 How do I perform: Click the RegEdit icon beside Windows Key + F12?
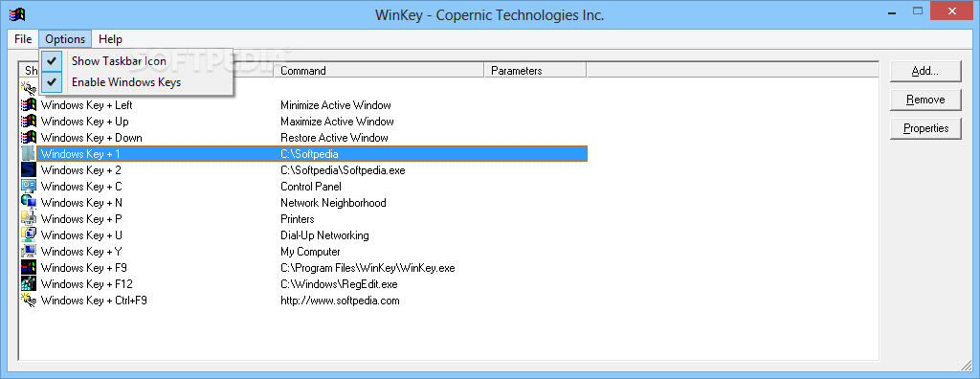[29, 284]
